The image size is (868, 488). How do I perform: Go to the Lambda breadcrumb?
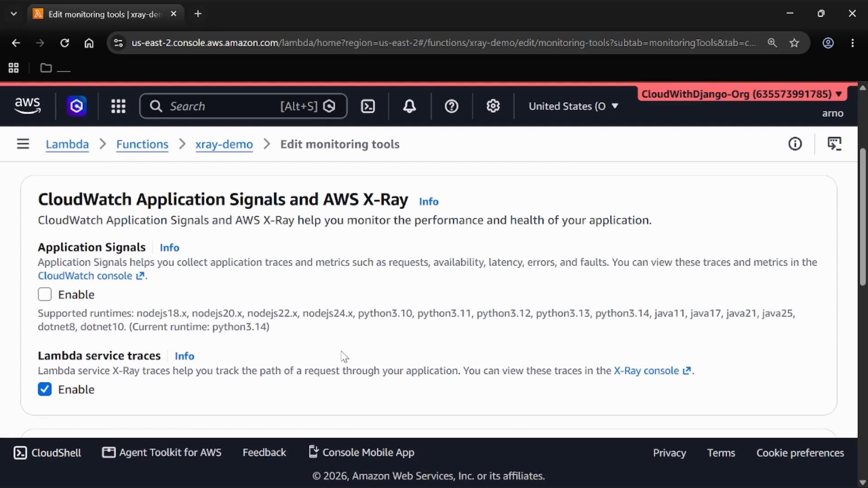click(67, 144)
